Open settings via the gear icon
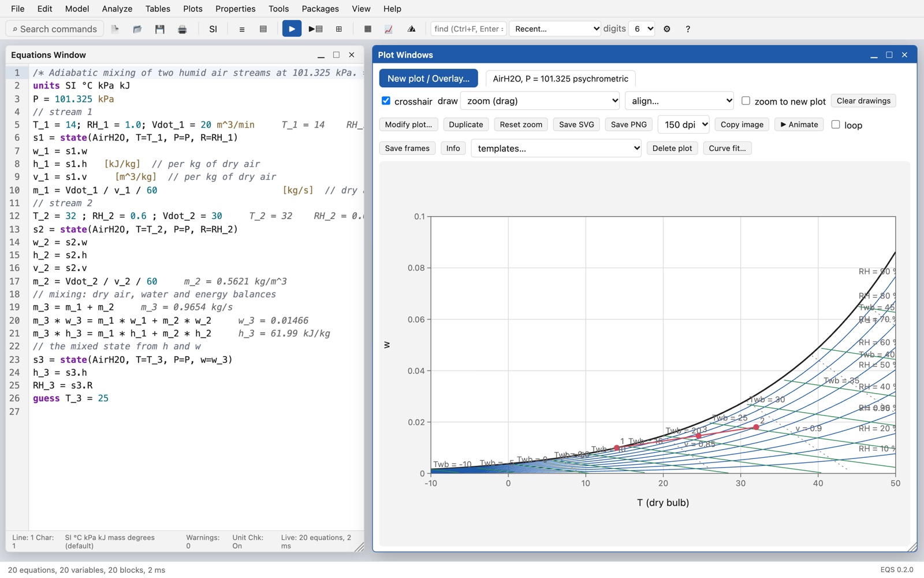Screen dimensions: 924x578 (667, 29)
